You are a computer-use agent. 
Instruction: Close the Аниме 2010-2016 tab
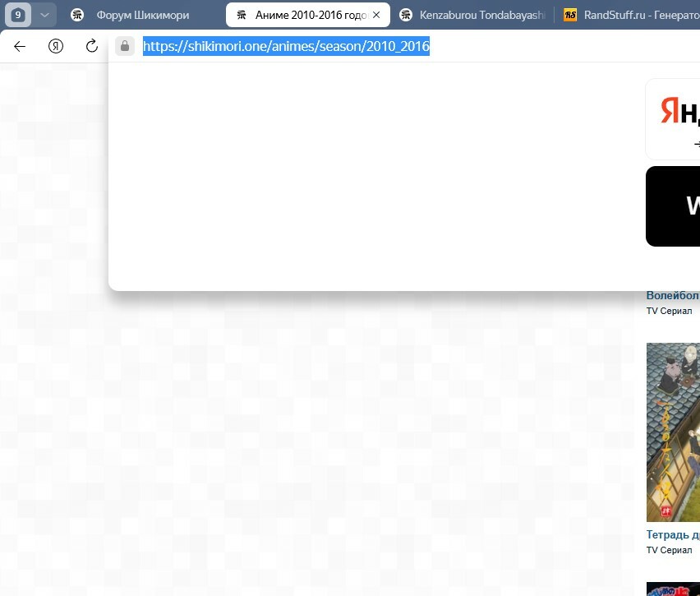[376, 15]
